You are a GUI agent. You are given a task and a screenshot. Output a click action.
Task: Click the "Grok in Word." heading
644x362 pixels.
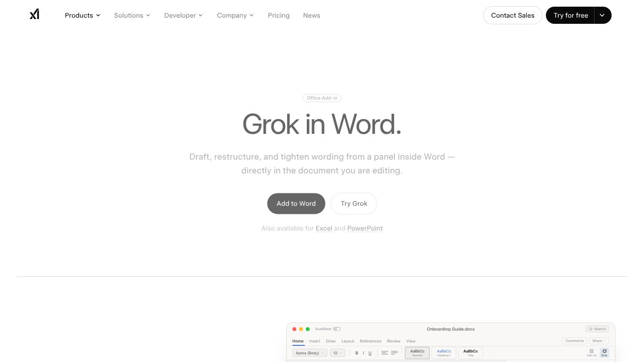pyautogui.click(x=322, y=124)
